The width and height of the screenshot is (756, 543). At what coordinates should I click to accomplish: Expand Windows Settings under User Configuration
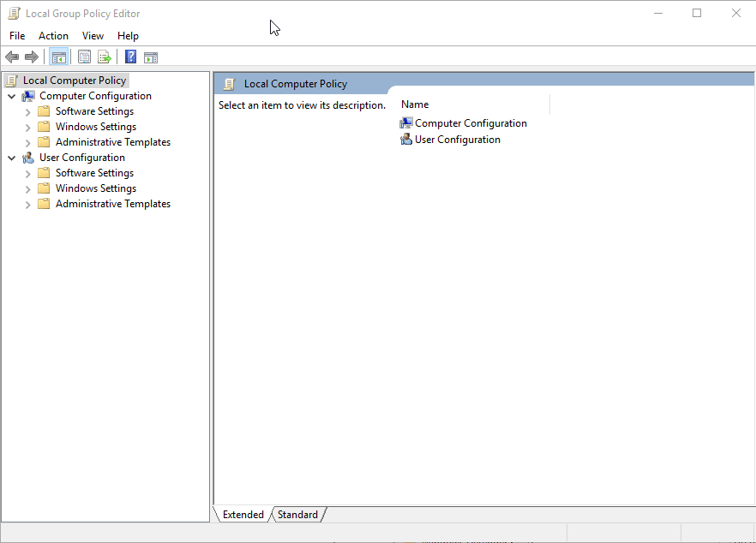[x=28, y=189]
